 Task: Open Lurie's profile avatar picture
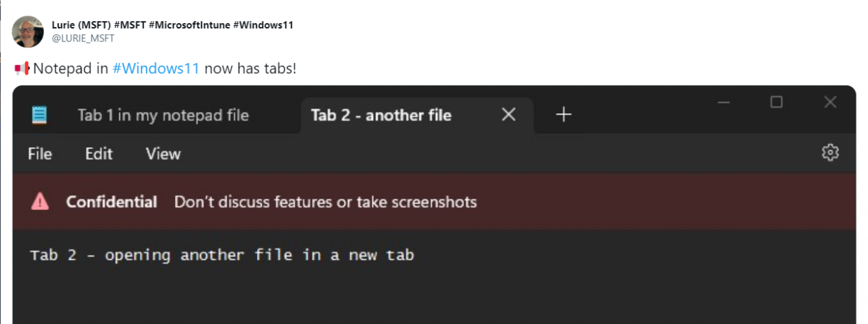[x=28, y=31]
